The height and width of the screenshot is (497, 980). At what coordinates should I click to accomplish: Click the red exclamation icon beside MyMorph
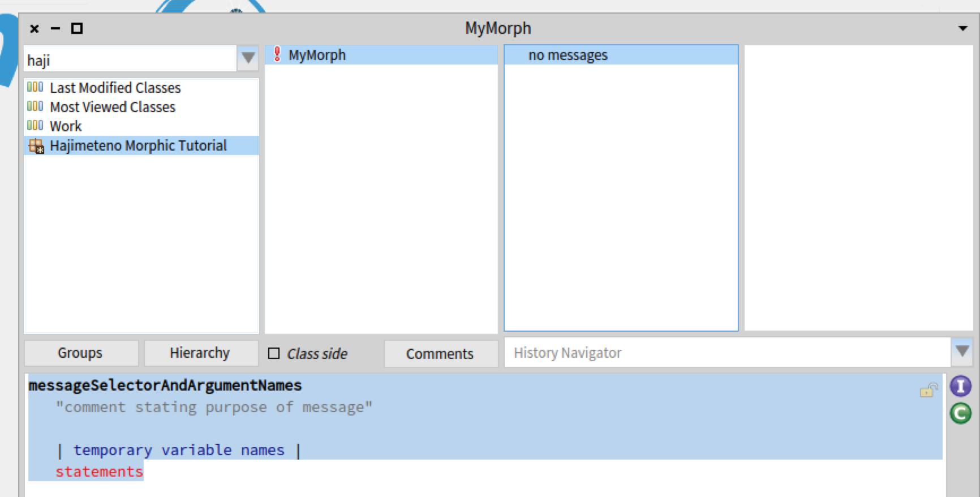click(x=277, y=54)
